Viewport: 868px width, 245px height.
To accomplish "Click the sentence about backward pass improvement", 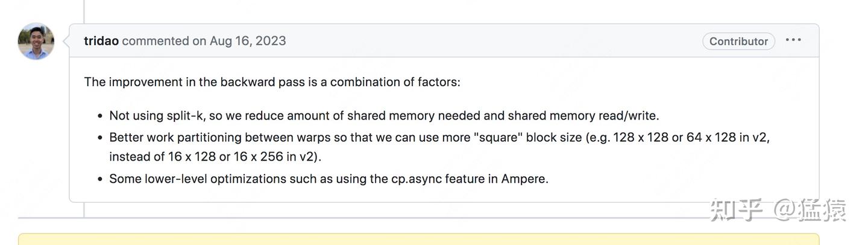I will tap(272, 81).
